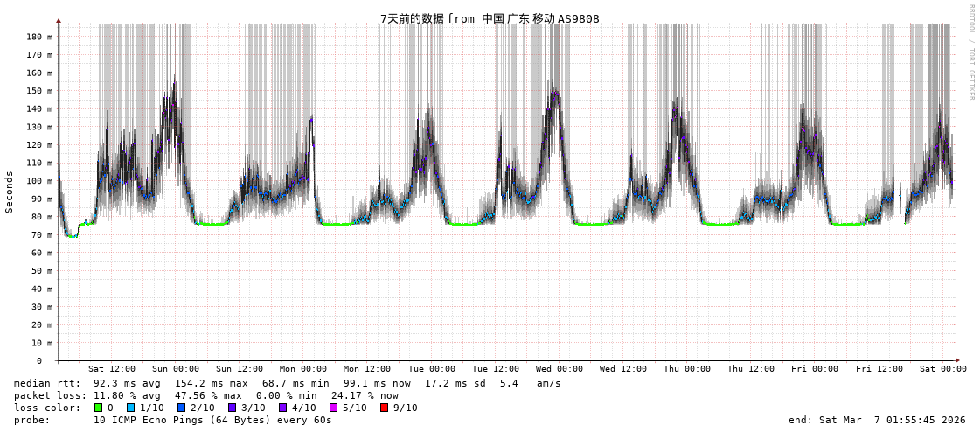The height and width of the screenshot is (432, 980).
Task: Click the Fri 12:00 time axis label
Action: [879, 369]
